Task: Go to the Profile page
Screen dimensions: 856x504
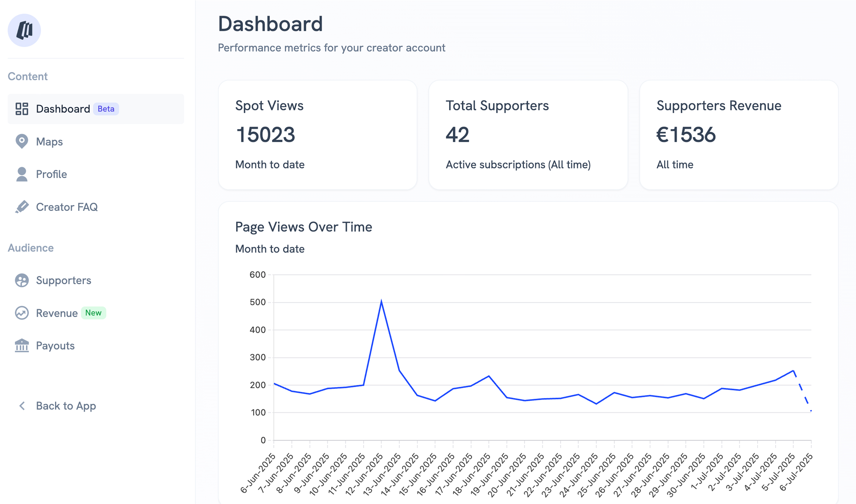Action: tap(51, 174)
